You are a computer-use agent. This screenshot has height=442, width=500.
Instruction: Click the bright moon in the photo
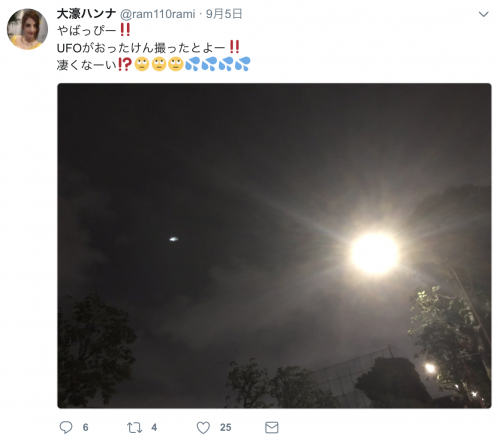374,253
